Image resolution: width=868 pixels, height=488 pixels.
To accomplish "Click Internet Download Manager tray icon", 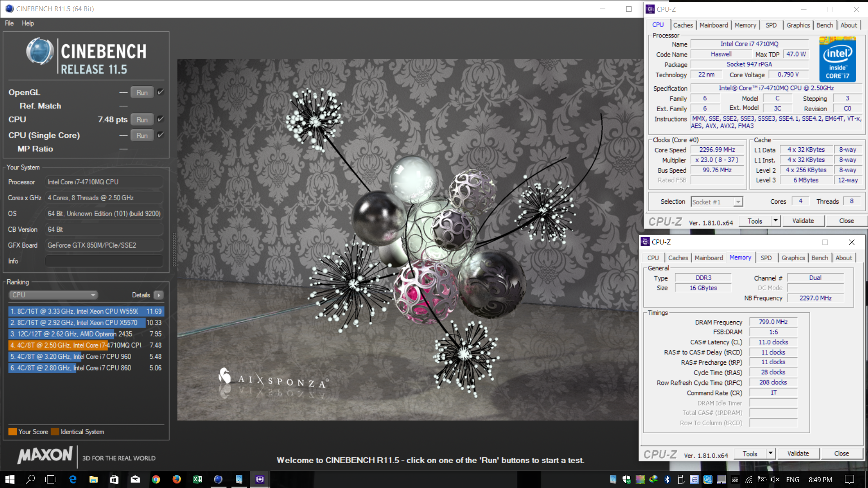I will coord(653,479).
